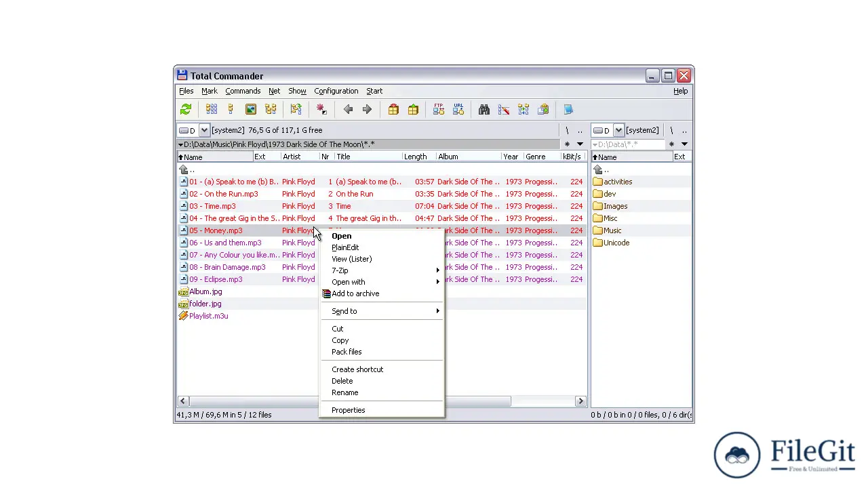The width and height of the screenshot is (868, 488).
Task: Open the FTP connect icon
Action: (439, 109)
